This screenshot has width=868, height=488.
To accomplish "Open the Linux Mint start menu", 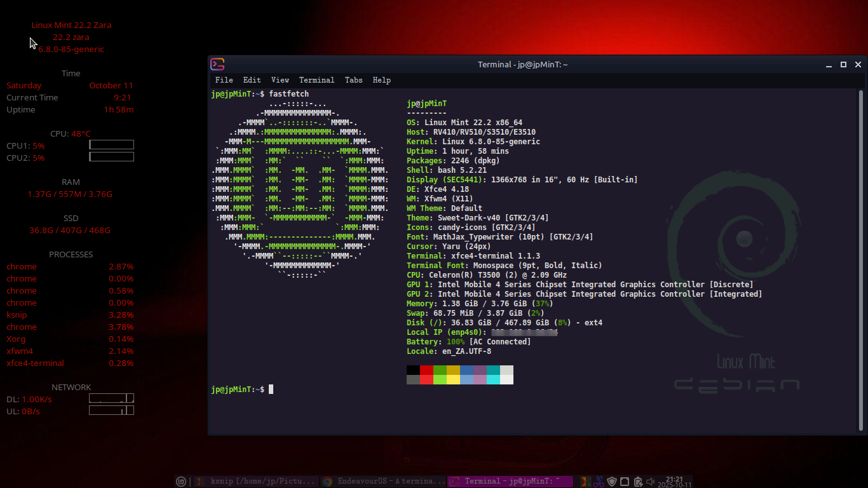I will [181, 482].
